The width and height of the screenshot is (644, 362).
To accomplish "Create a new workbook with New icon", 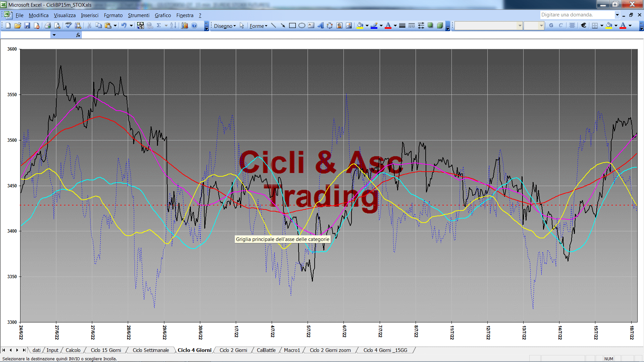I will [x=8, y=25].
